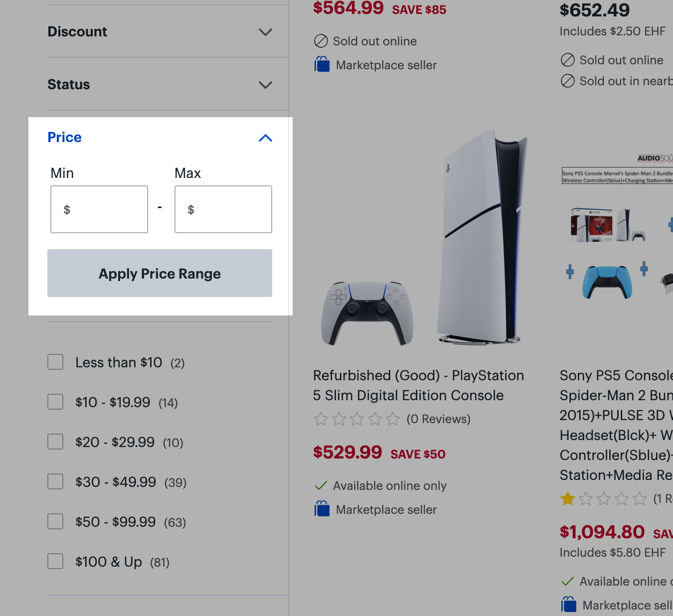
Task: Toggle the $100 & Up checkbox
Action: pyautogui.click(x=55, y=562)
